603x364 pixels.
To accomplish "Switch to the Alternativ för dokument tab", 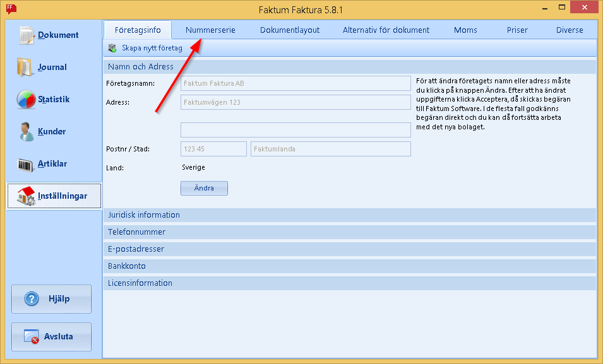I will [x=386, y=30].
